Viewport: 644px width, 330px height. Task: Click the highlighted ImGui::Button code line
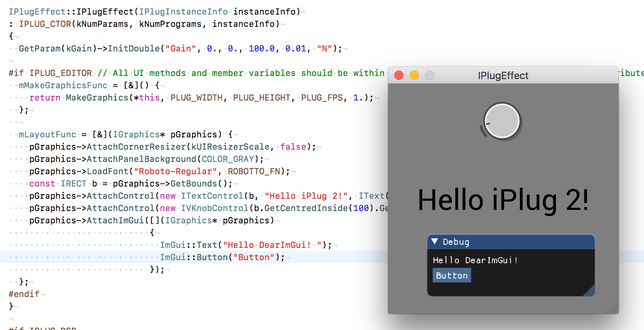(222, 257)
